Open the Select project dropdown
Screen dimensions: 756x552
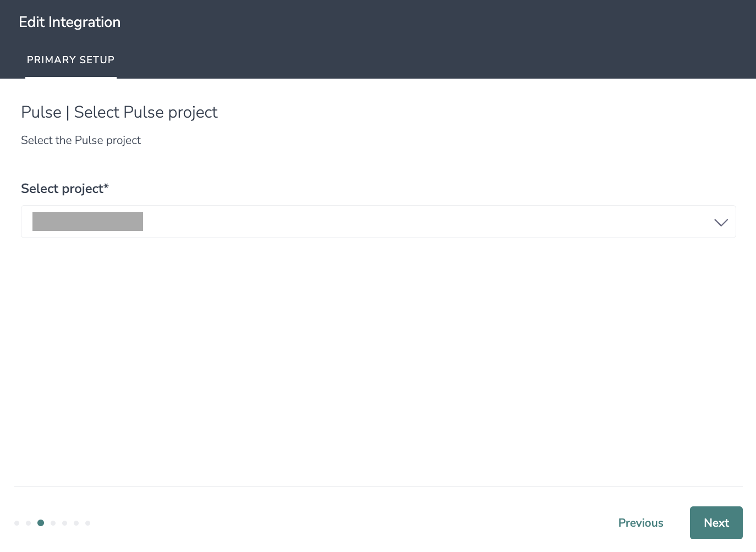[379, 222]
